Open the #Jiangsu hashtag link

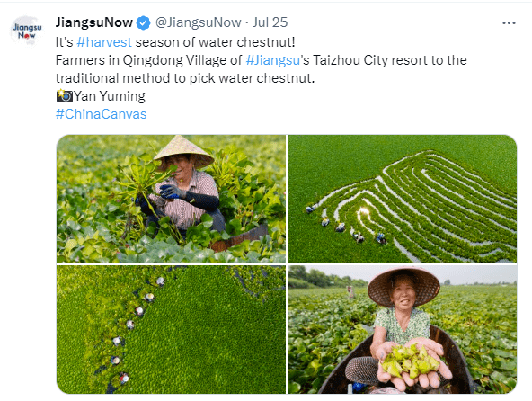point(272,60)
